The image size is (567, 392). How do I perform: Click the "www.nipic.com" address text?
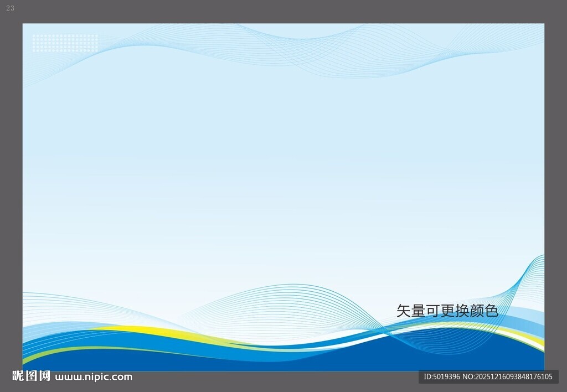click(94, 377)
